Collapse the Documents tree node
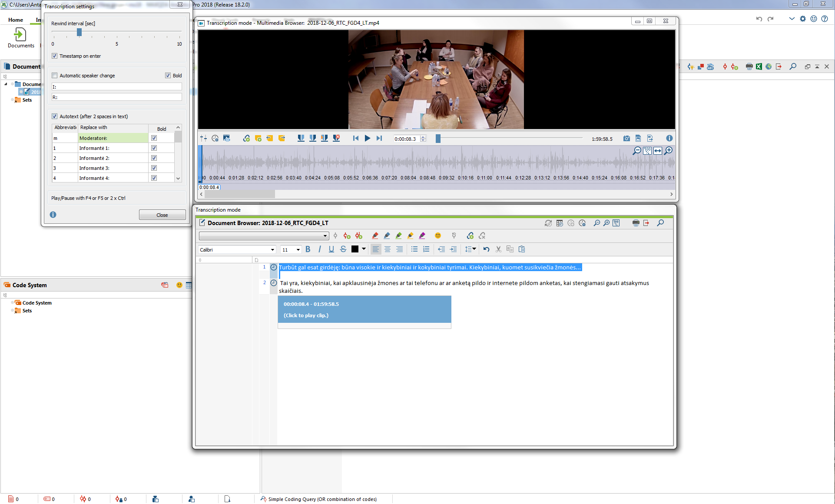The image size is (835, 504). pos(6,84)
